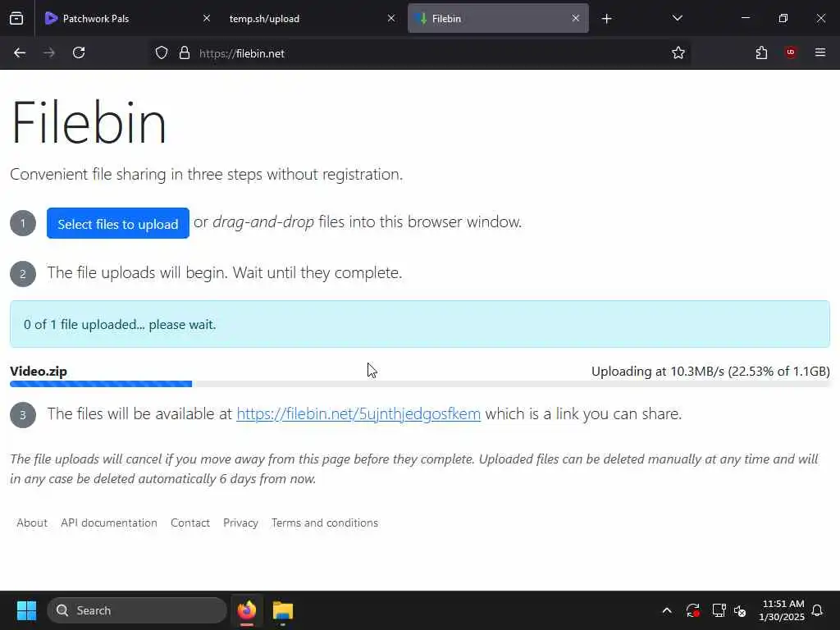Close the temp.sh/upload tab
This screenshot has width=840, height=630.
tap(391, 19)
